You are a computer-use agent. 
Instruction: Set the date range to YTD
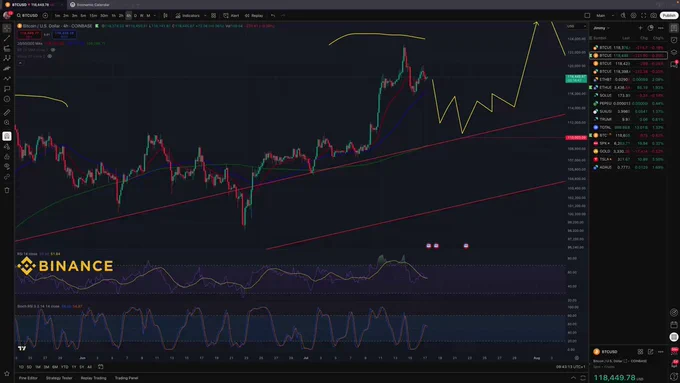tap(65, 367)
